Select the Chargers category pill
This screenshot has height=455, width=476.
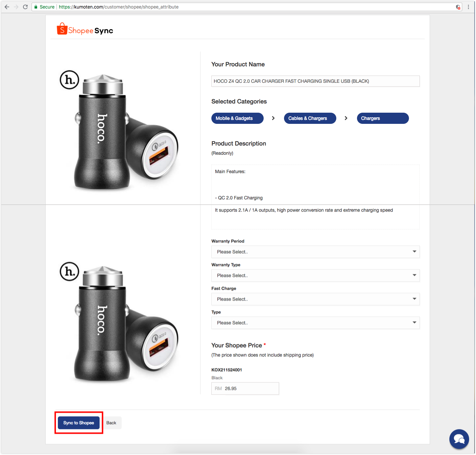383,118
